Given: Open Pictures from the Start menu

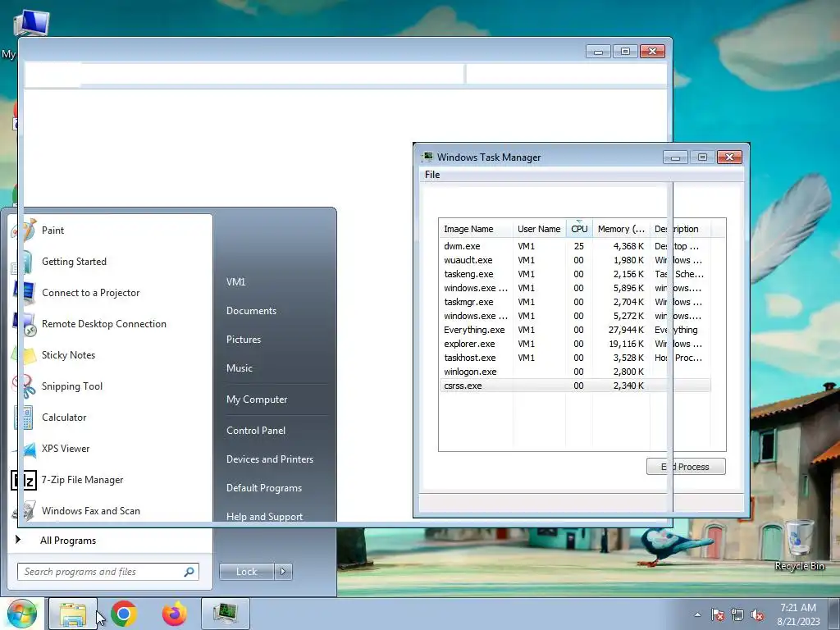Looking at the screenshot, I should tap(243, 340).
